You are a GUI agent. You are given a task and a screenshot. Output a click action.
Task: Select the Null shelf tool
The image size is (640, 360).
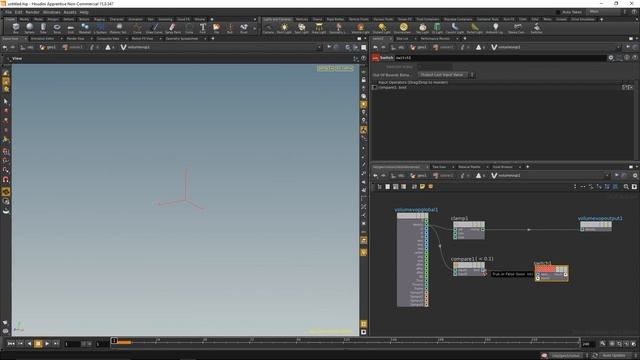[230, 28]
